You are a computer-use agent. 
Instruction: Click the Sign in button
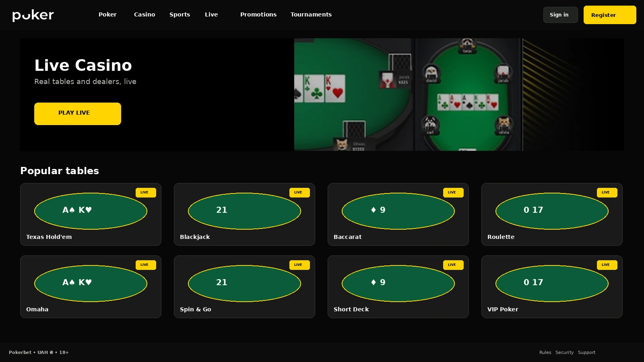point(560,15)
